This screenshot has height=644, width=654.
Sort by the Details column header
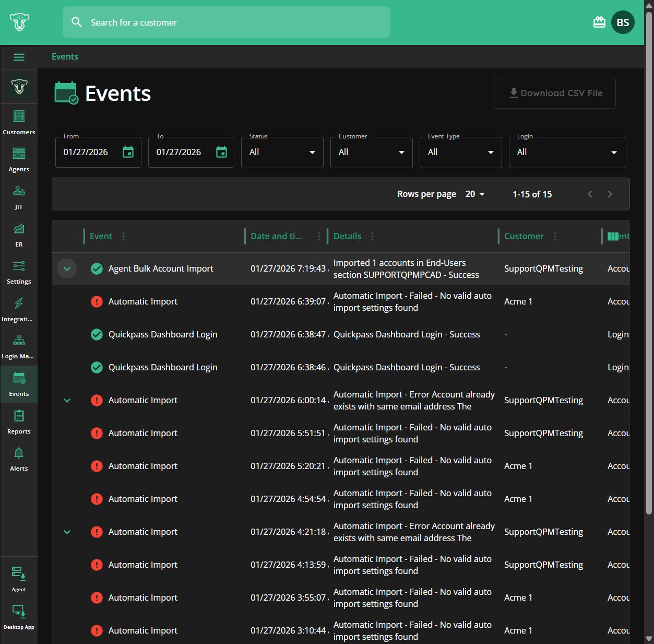click(347, 236)
